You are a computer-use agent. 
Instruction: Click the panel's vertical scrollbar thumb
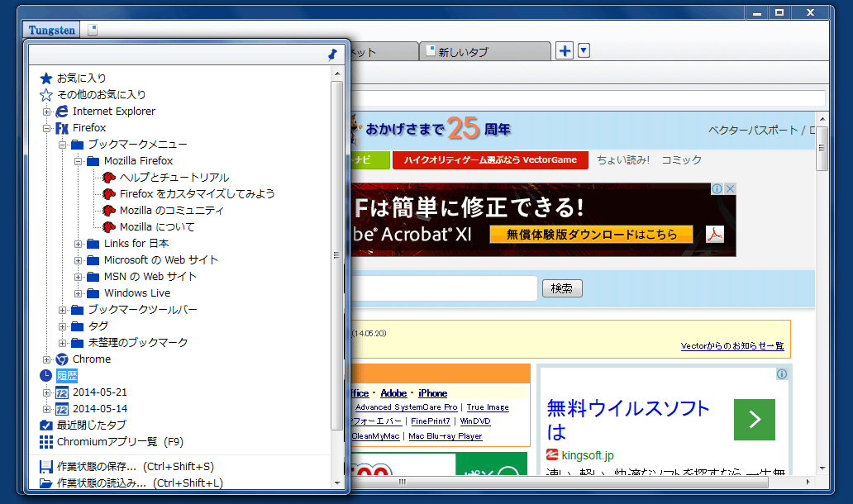336,255
